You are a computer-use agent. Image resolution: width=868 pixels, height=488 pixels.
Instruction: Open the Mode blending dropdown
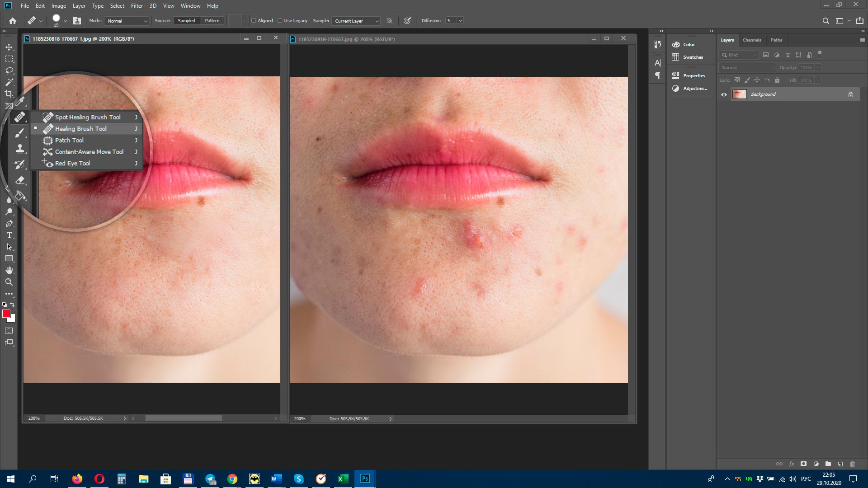125,20
